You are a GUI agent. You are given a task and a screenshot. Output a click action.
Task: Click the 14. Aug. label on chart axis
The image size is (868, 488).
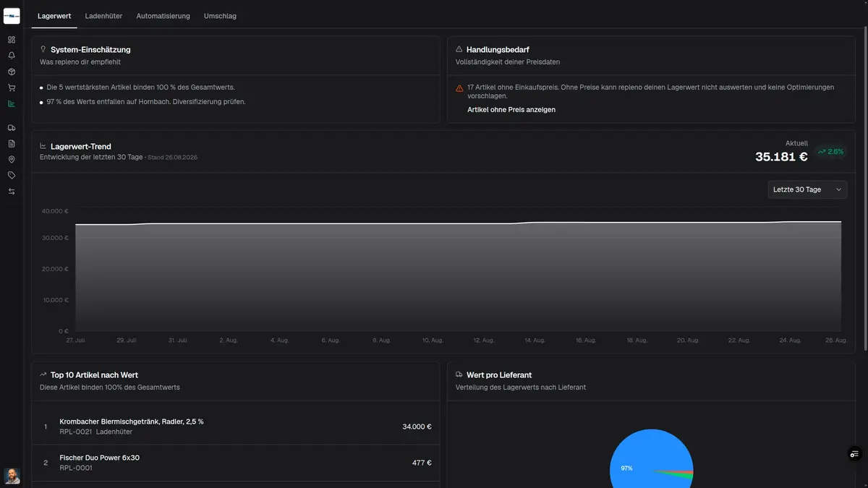pos(535,340)
